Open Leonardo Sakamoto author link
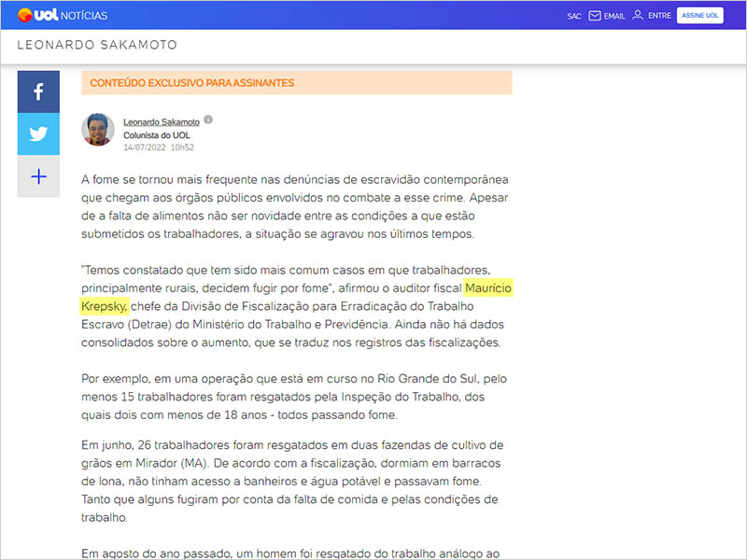The height and width of the screenshot is (560, 747). (x=162, y=121)
